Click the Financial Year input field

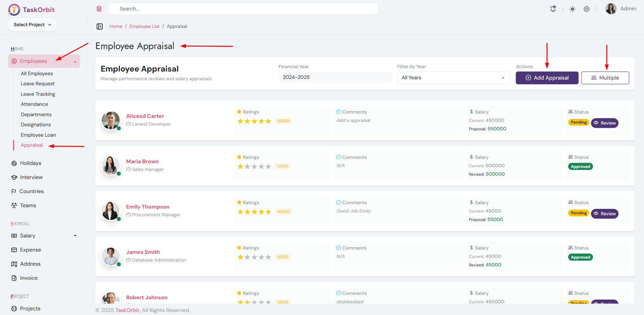[334, 77]
